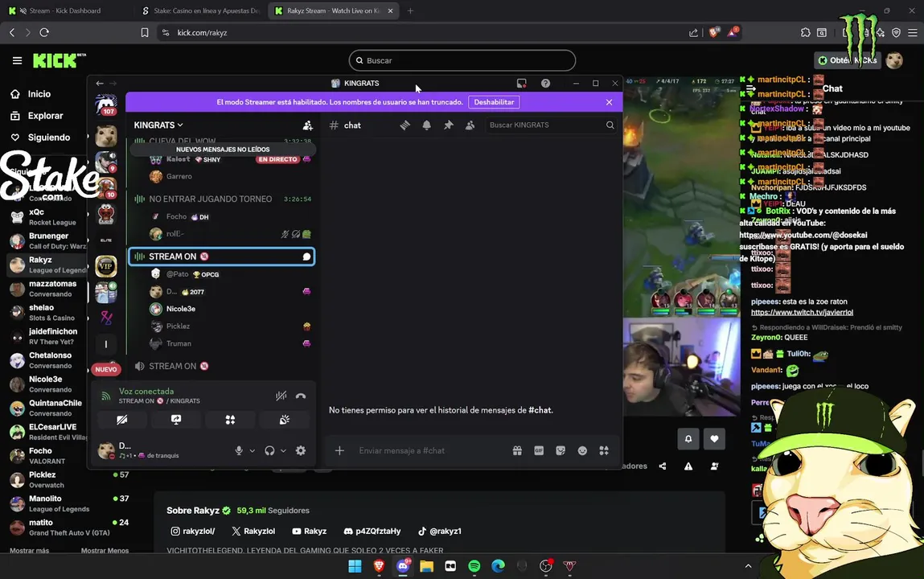Viewport: 924px width, 579px height.
Task: Focus the Buscar KINGRATS search field
Action: [x=550, y=125]
